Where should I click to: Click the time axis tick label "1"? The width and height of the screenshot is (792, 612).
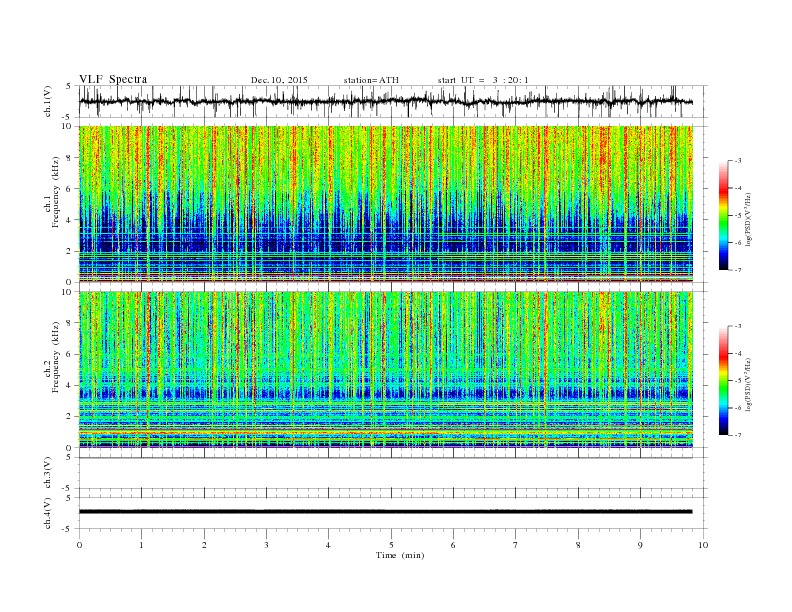(141, 545)
